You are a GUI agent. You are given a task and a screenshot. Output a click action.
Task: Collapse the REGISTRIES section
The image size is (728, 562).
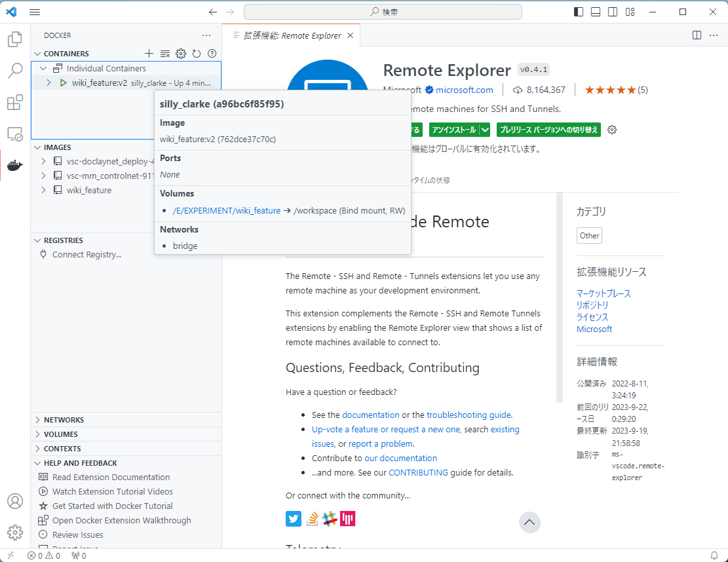coord(37,240)
